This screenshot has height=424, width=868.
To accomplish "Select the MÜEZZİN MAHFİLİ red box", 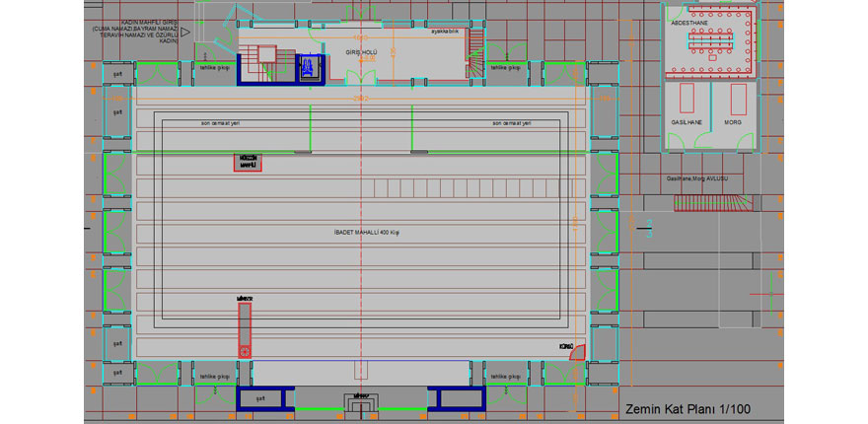I will point(248,162).
